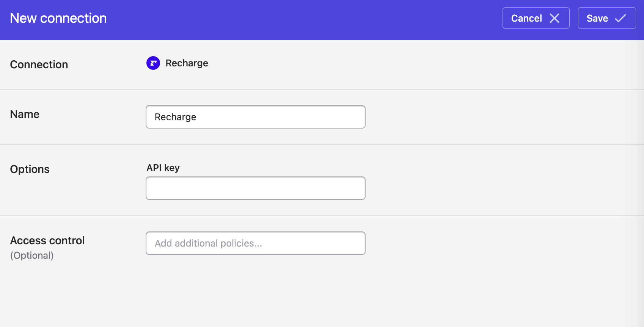644x327 pixels.
Task: Focus the Name input field
Action: [x=256, y=117]
